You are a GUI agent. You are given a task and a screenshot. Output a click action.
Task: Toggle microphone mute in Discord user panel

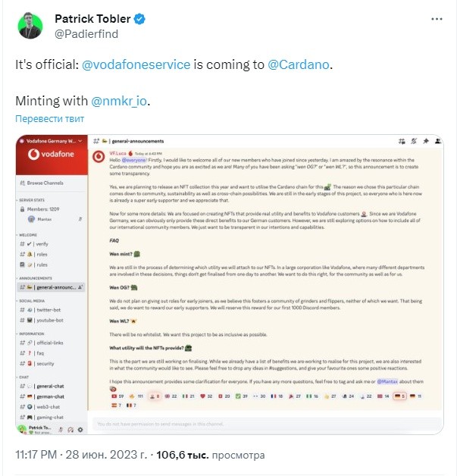pyautogui.click(x=61, y=430)
